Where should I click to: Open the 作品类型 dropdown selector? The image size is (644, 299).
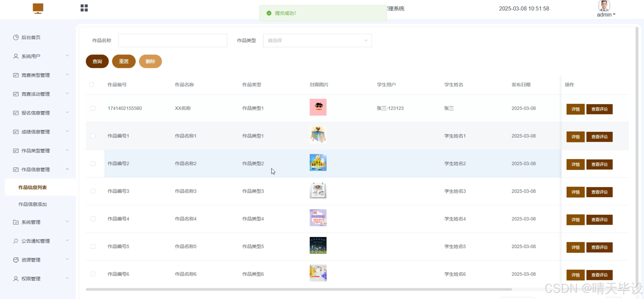click(x=317, y=40)
